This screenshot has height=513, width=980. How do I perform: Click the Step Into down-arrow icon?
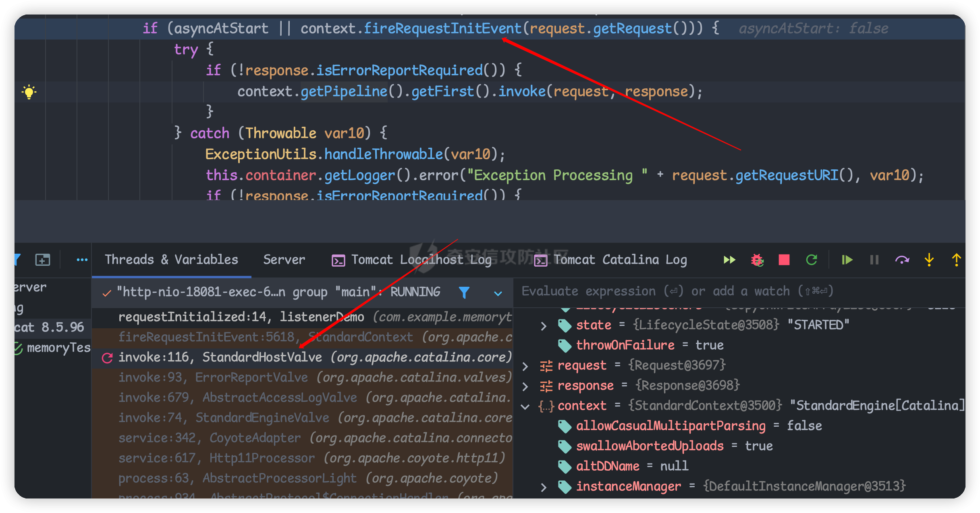(929, 260)
